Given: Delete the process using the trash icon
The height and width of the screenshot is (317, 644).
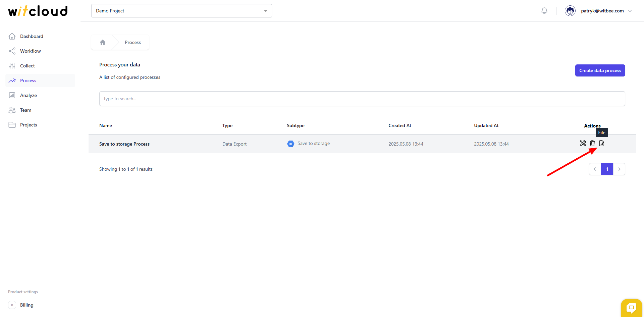Looking at the screenshot, I should [592, 143].
